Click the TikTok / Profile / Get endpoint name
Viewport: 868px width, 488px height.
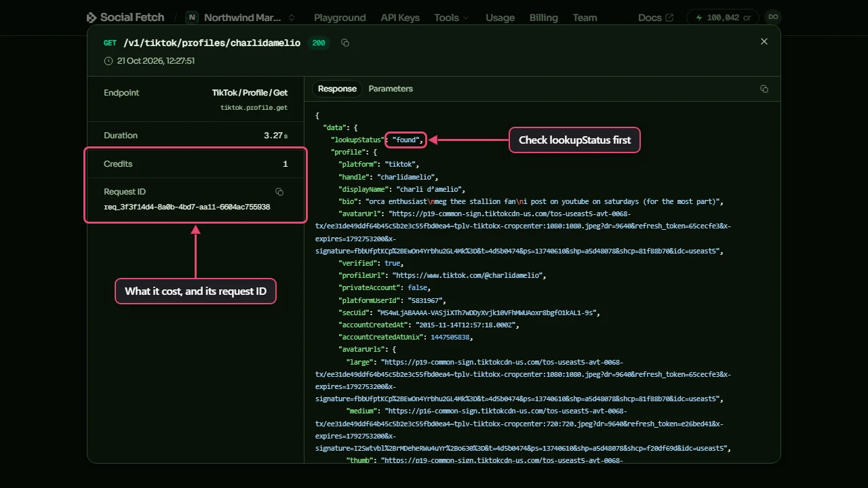click(x=250, y=93)
